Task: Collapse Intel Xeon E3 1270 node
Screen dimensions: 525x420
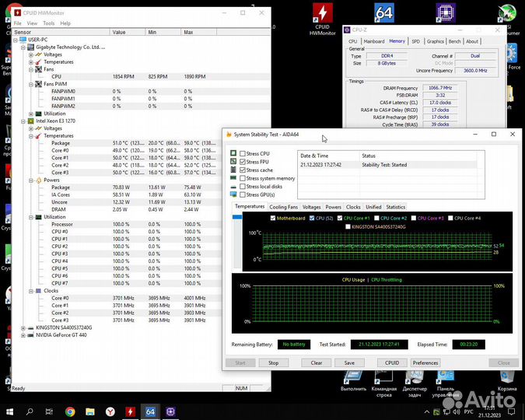Action: click(x=23, y=121)
